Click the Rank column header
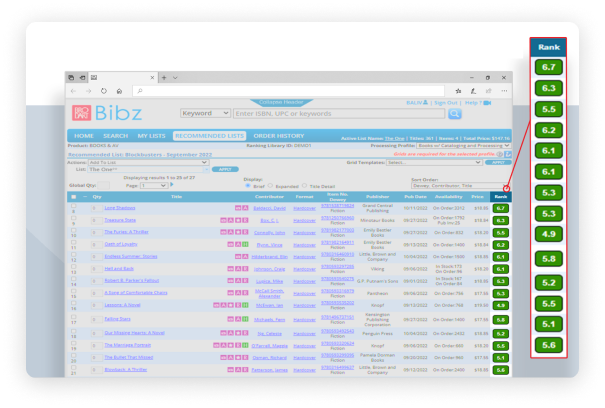Screen dimensions: 605x408 click(501, 197)
